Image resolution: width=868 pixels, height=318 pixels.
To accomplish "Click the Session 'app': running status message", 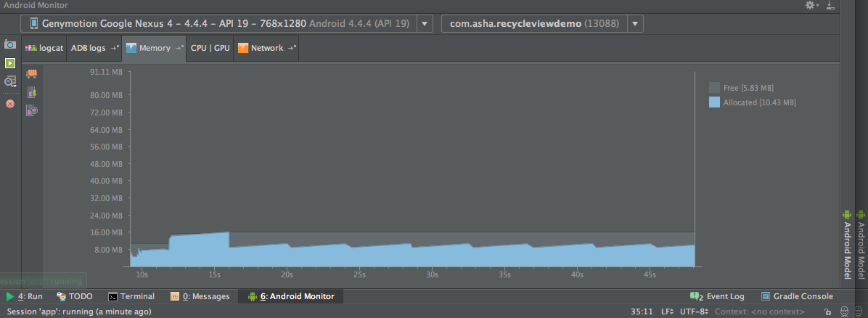I will pyautogui.click(x=78, y=312).
